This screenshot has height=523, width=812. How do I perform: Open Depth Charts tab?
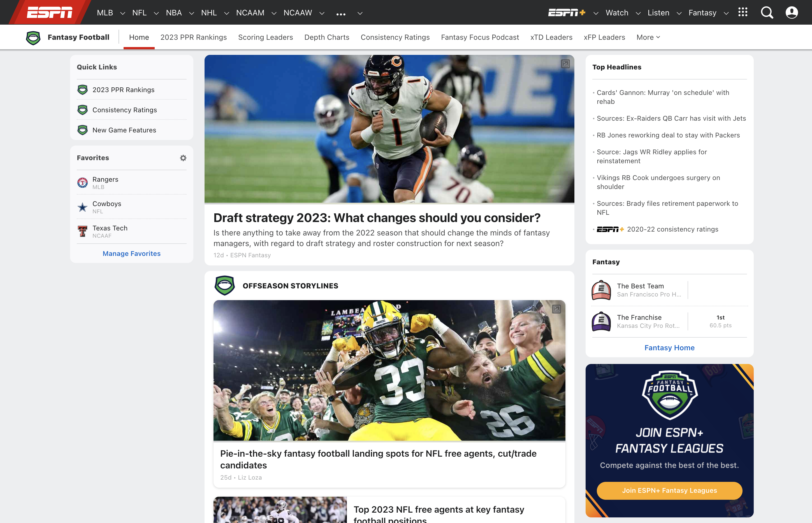coord(327,37)
